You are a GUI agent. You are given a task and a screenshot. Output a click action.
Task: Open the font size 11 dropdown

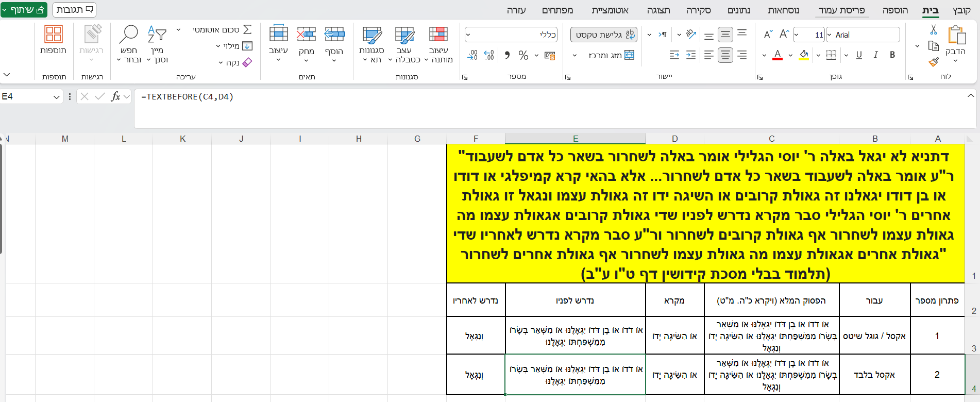tap(797, 35)
